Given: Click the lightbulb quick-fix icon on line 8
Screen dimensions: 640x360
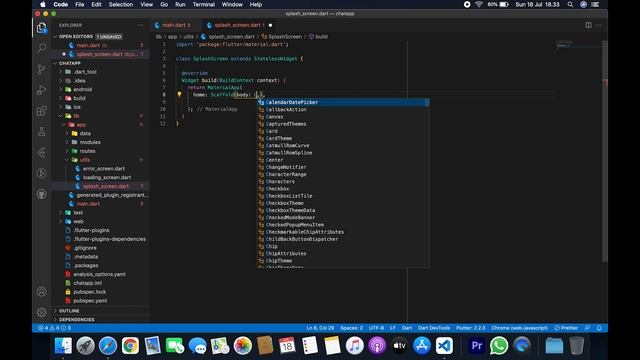Looking at the screenshot, I should pyautogui.click(x=179, y=94).
